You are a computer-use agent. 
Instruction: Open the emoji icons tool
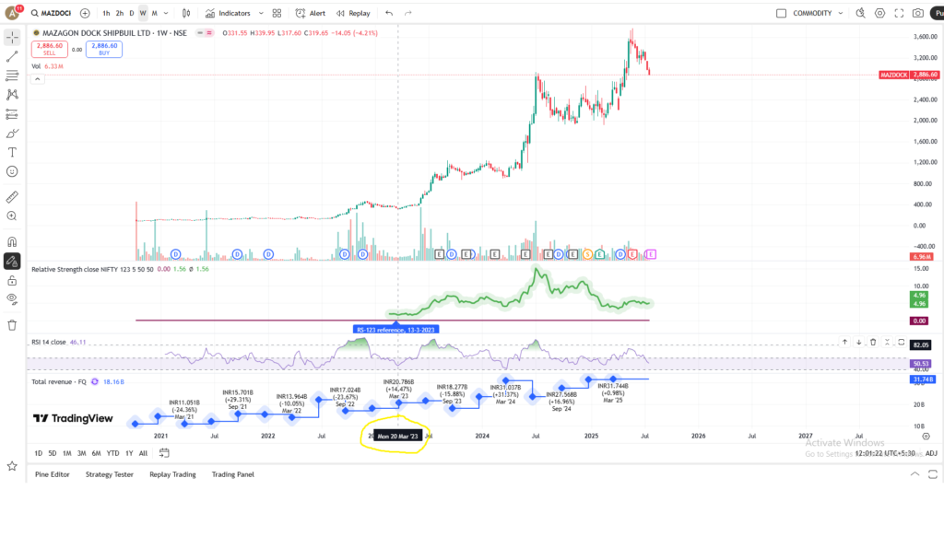(x=12, y=172)
